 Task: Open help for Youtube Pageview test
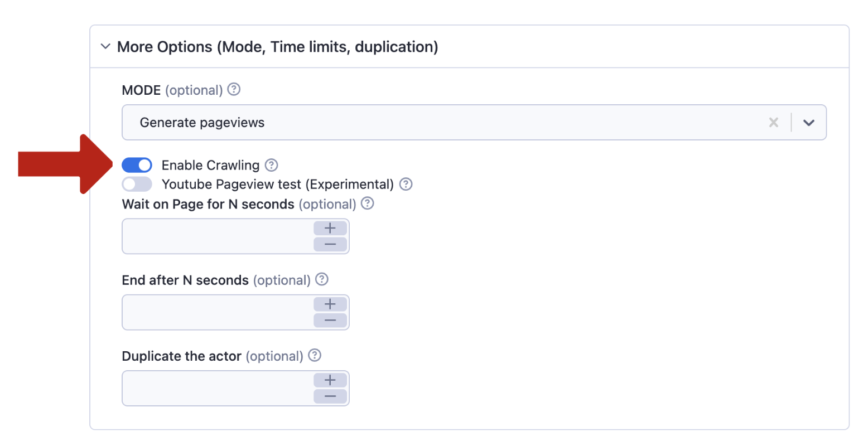pos(406,184)
